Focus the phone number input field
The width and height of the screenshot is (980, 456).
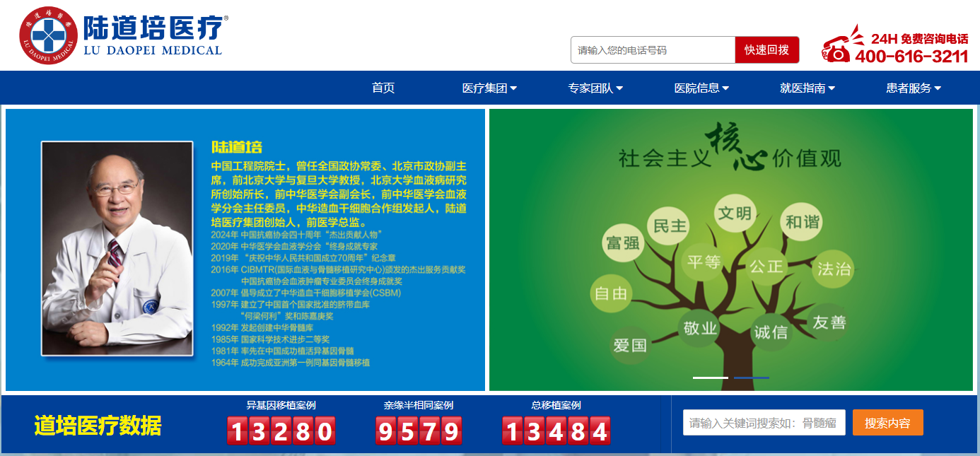point(653,50)
